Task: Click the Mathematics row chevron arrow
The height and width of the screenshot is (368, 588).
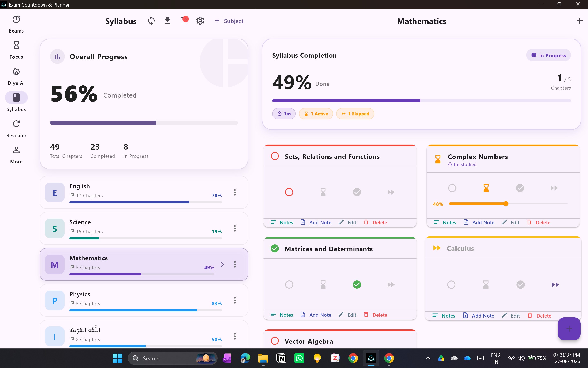Action: click(222, 264)
